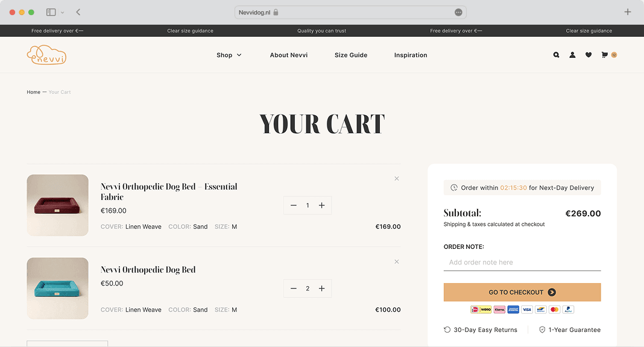Image resolution: width=644 pixels, height=347 pixels.
Task: Open the address bar ellipsis menu
Action: tap(458, 12)
